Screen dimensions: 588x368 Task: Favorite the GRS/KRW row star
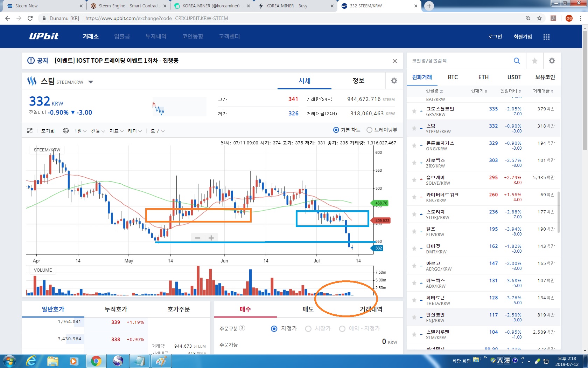[414, 111]
